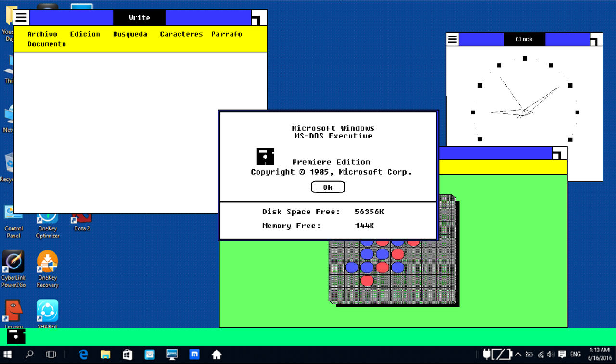Restore the minimized MS-DOS Executive floppy icon

click(x=16, y=337)
